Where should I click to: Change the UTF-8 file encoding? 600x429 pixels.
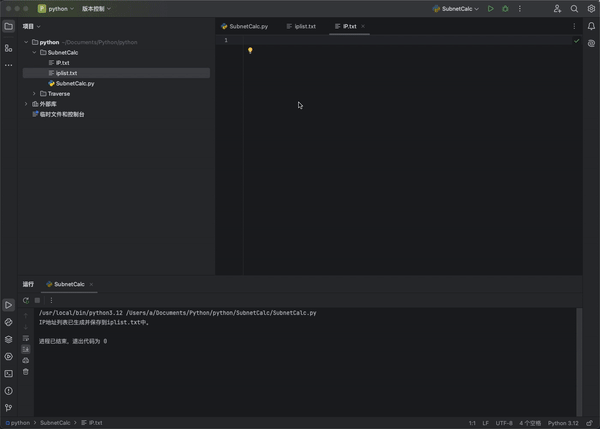504,423
